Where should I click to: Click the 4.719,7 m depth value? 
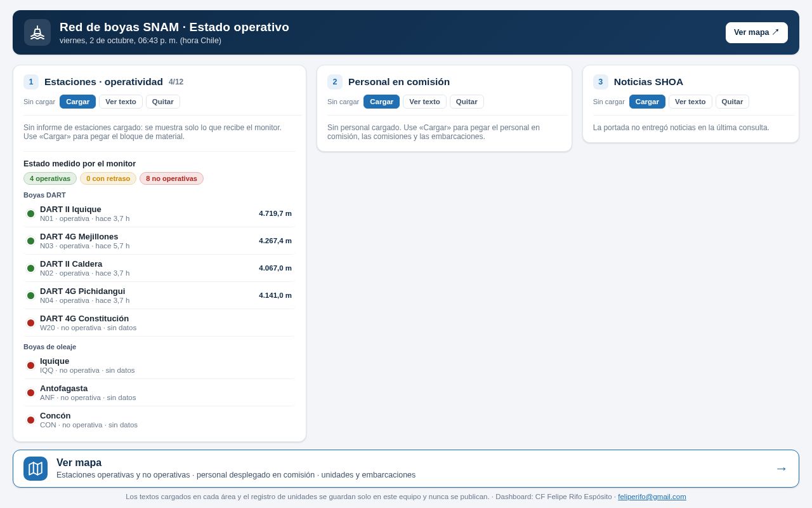(275, 213)
